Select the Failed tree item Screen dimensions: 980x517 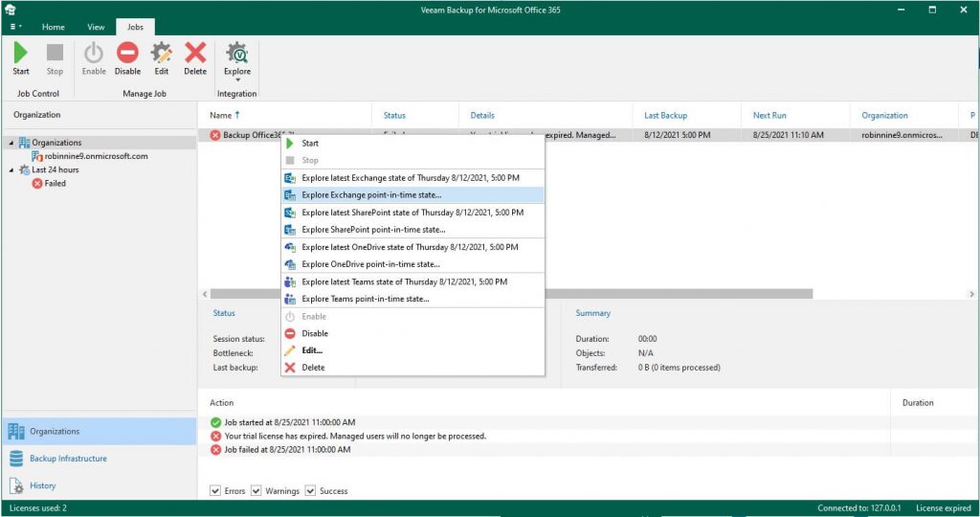tap(55, 183)
